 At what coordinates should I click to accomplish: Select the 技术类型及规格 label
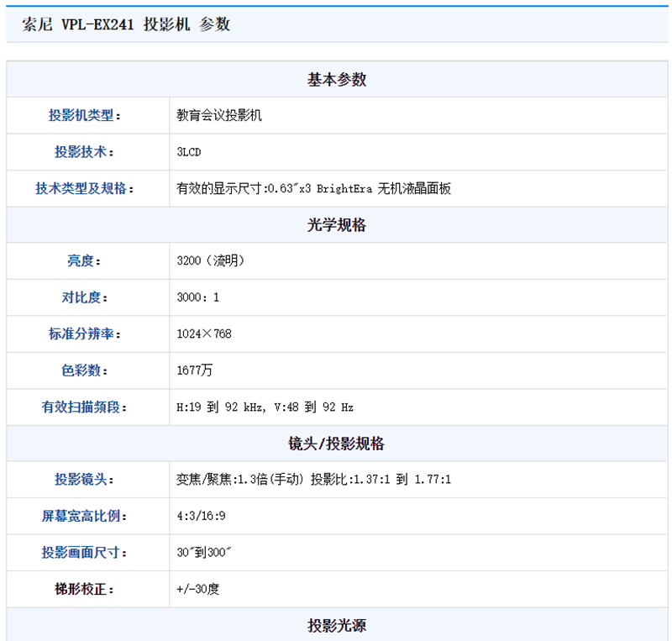click(x=84, y=188)
